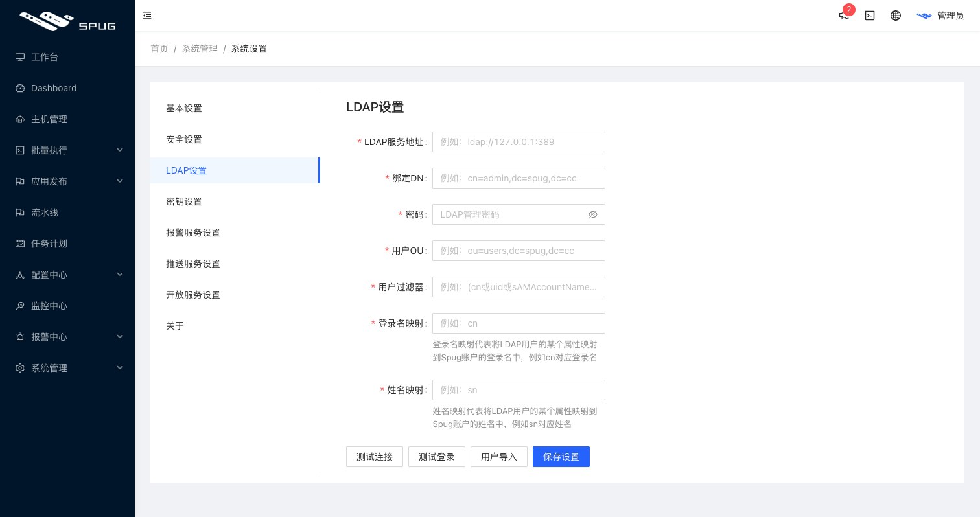Select 推送服务设置 in settings menu

[x=235, y=264]
